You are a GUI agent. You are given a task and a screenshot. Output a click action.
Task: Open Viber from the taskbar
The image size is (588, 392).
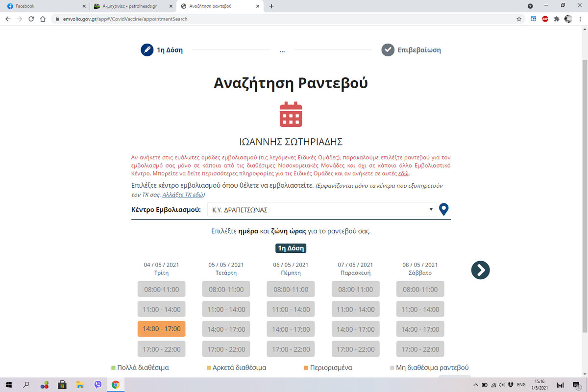[x=98, y=385]
